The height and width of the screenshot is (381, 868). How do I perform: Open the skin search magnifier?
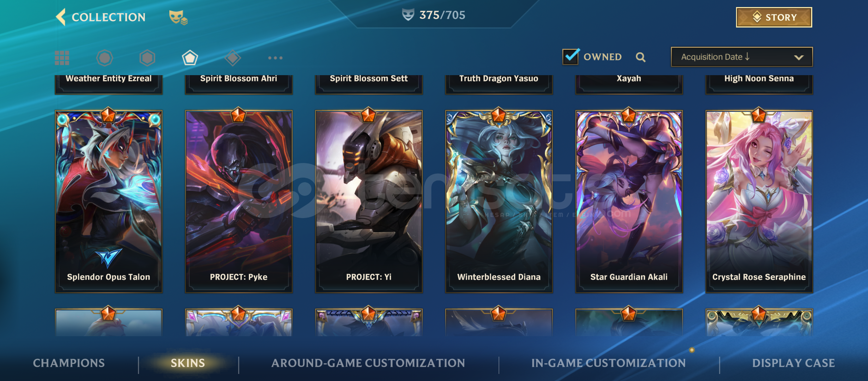coord(641,57)
